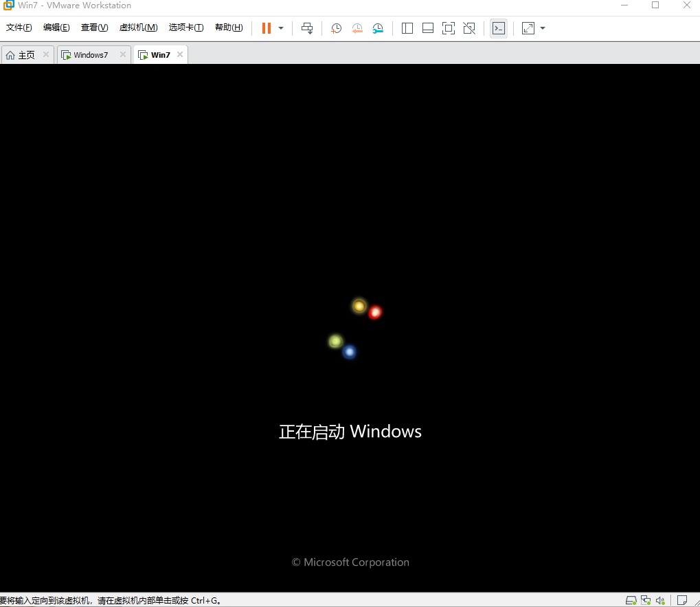The image size is (700, 607).
Task: Open the 文件(F) menu
Action: pos(19,27)
